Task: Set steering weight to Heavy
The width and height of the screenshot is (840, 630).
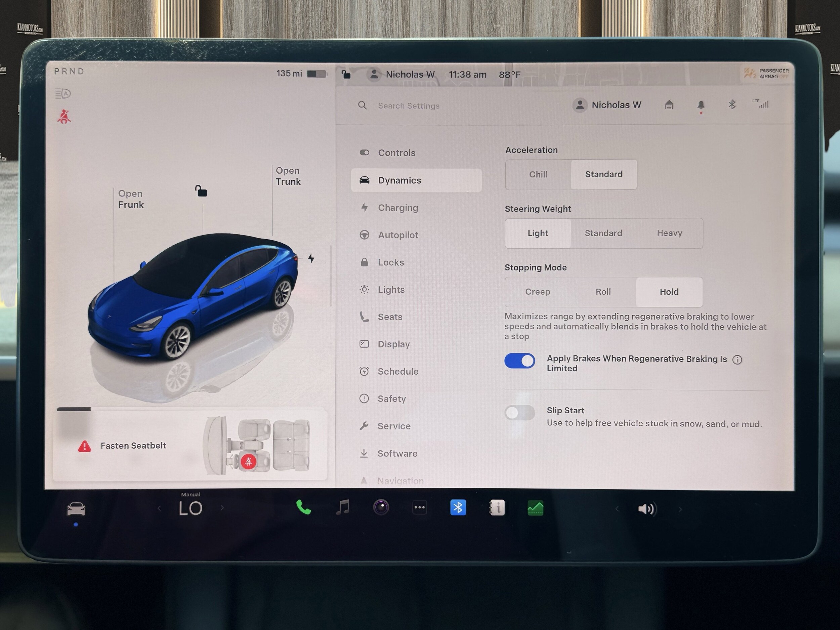Action: (x=670, y=233)
